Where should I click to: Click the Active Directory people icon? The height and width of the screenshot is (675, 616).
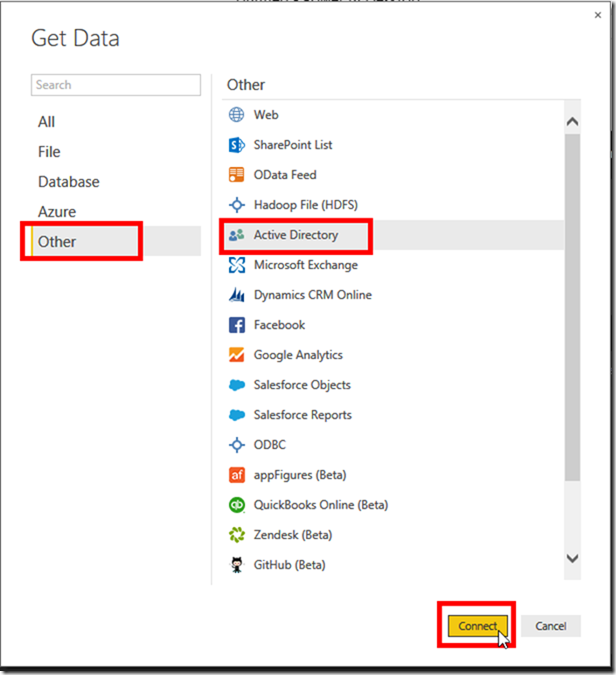[x=236, y=235]
